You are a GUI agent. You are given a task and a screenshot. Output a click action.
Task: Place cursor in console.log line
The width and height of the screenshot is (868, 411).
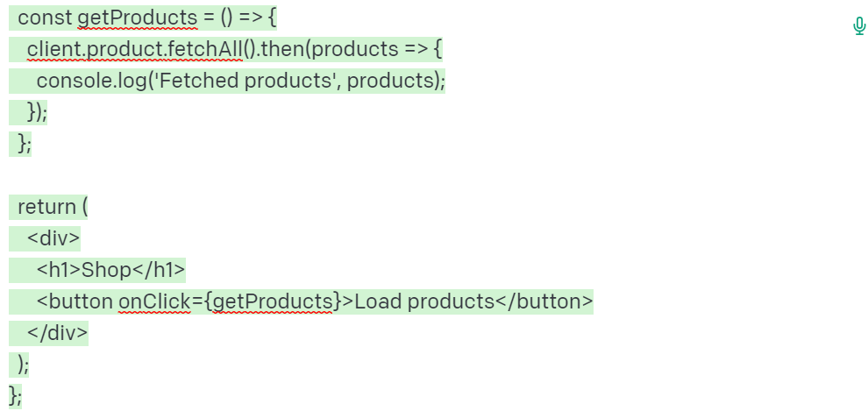coord(227,81)
